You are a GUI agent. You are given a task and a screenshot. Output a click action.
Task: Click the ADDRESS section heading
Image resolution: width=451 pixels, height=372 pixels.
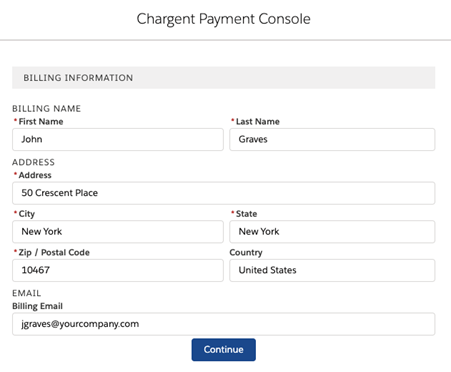click(33, 162)
